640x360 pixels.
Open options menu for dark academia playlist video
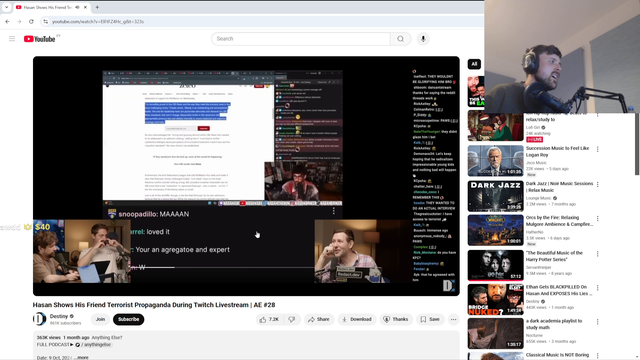[598, 322]
